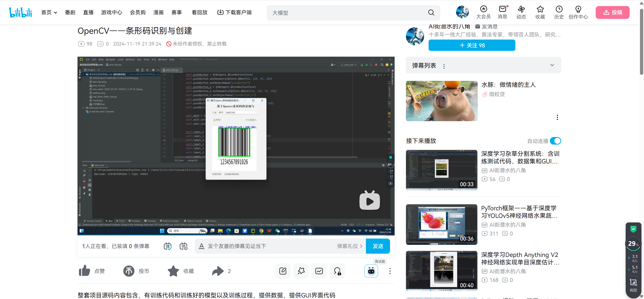Click the 投币 coin icon
Screen dimensions: 644x299
click(129, 271)
